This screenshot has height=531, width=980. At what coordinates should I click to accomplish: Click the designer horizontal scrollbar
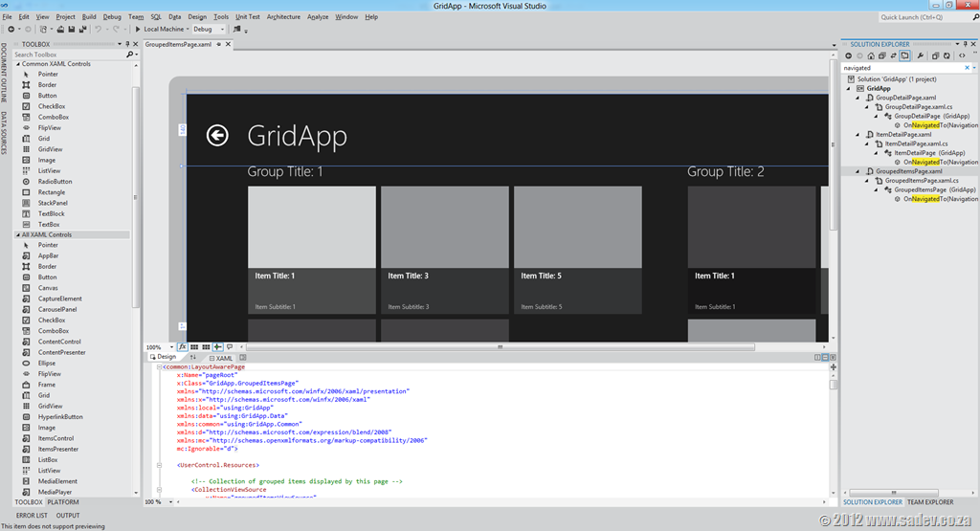500,346
